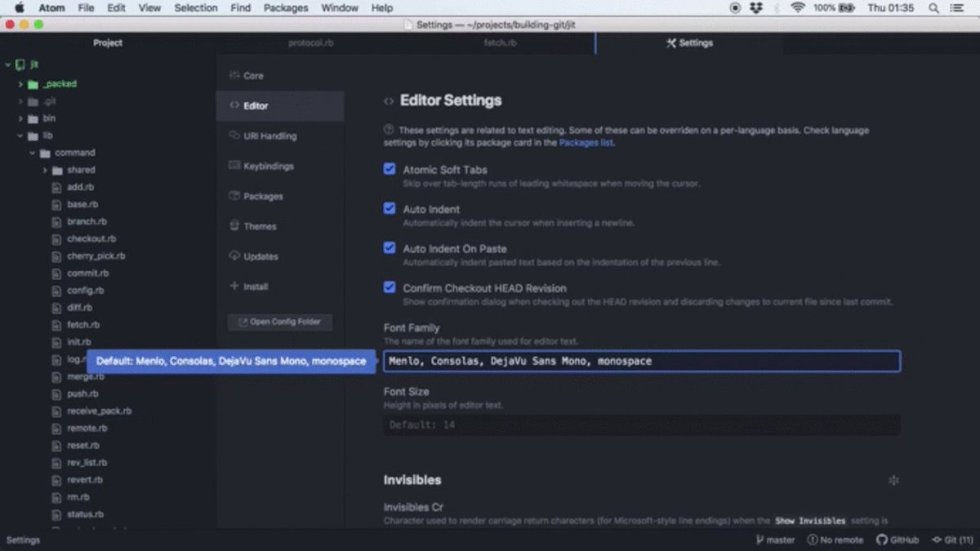Expand the _packed folder

[x=20, y=84]
